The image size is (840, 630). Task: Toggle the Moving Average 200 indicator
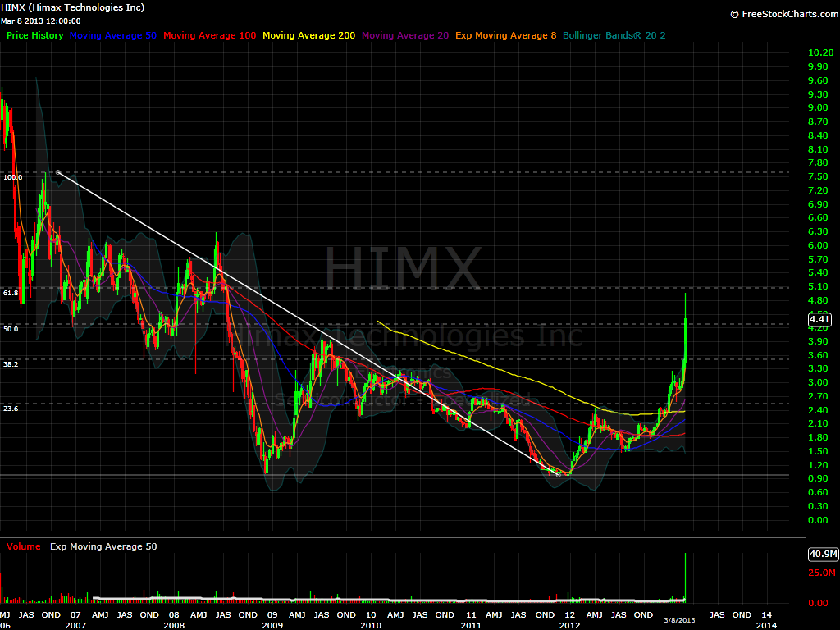point(308,35)
